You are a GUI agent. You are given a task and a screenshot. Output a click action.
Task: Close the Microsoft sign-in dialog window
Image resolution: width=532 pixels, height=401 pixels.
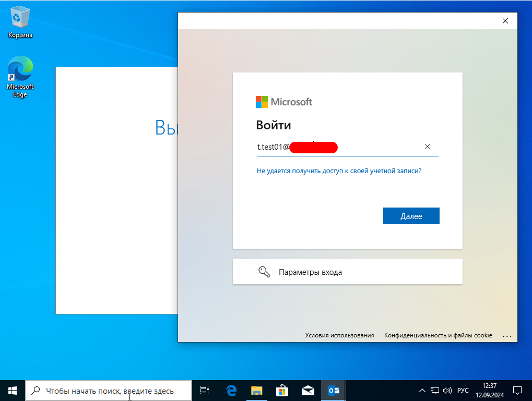point(505,21)
